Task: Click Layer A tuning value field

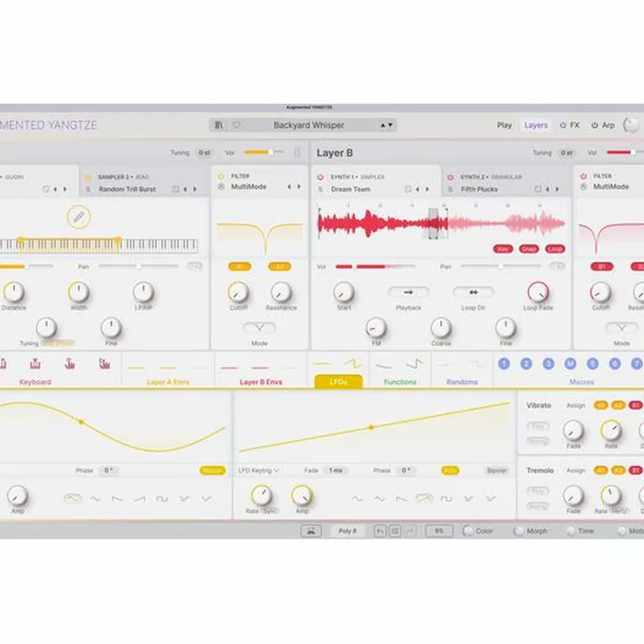Action: [204, 153]
